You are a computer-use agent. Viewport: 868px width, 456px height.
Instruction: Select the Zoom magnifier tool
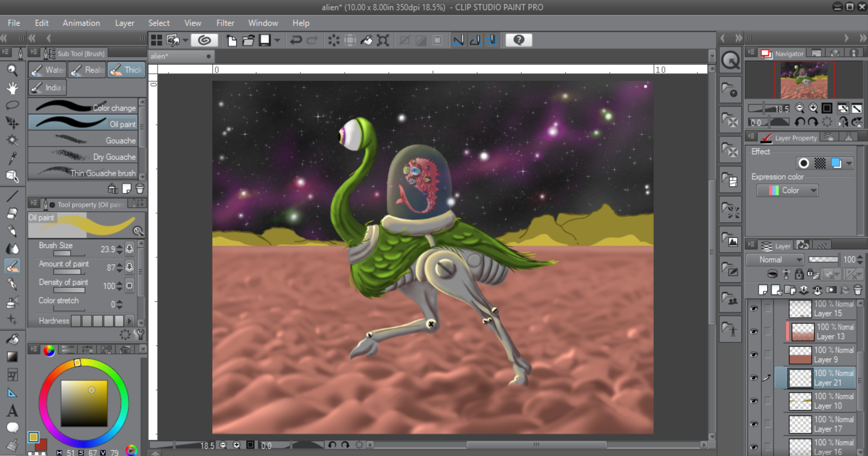coord(12,70)
